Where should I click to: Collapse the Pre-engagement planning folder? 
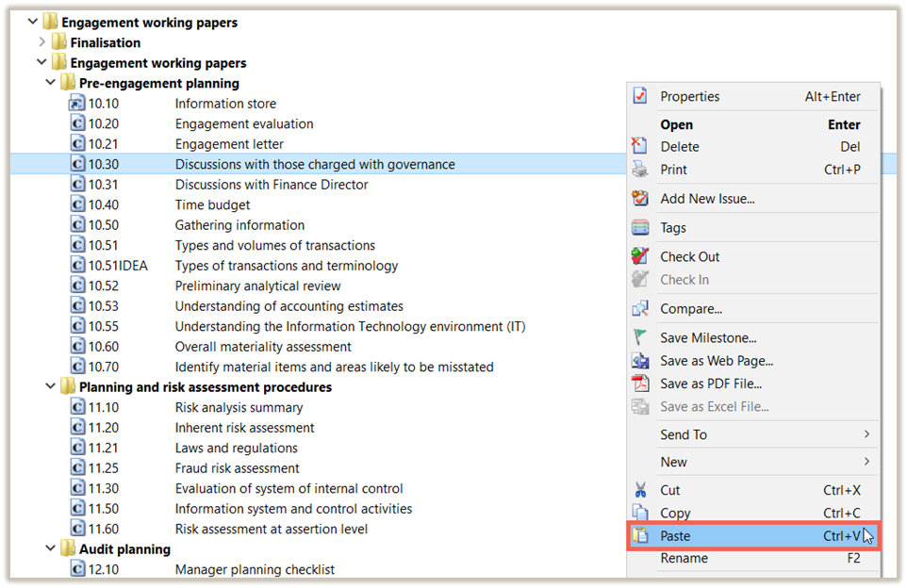point(50,83)
